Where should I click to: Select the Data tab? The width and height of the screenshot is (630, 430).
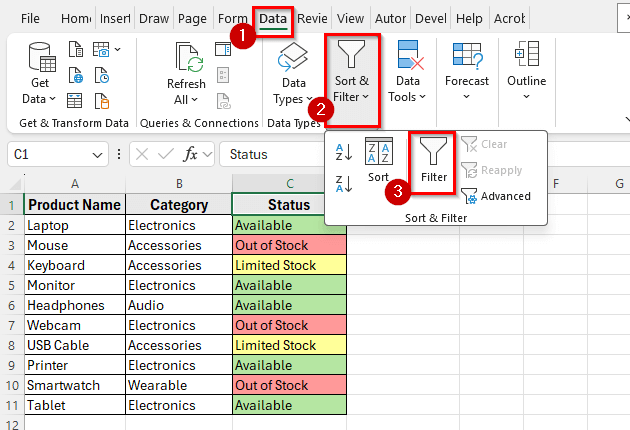click(x=273, y=18)
